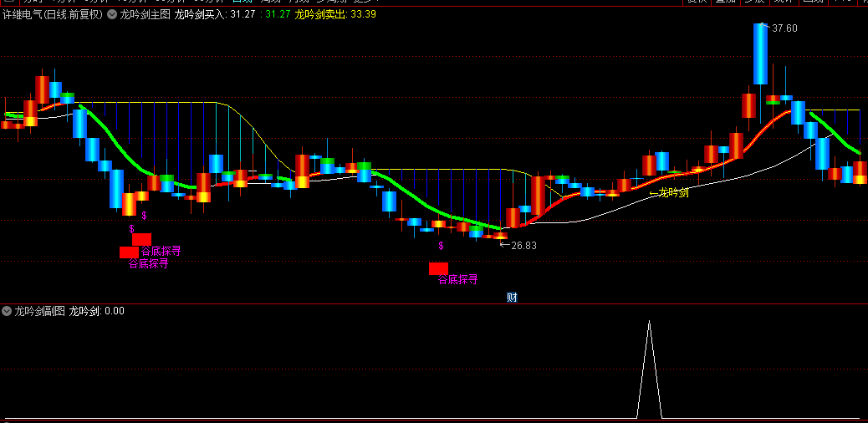Click the yellow 龙吟剑卖出: 33.39 value
Viewport: 868px width, 423px height.
pos(335,15)
